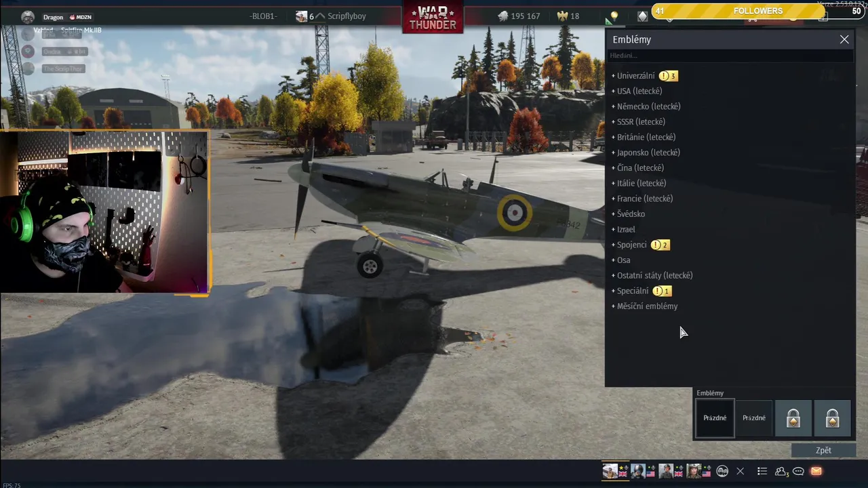Expand the USA (letecké) category
The image size is (868, 488).
[x=637, y=91]
